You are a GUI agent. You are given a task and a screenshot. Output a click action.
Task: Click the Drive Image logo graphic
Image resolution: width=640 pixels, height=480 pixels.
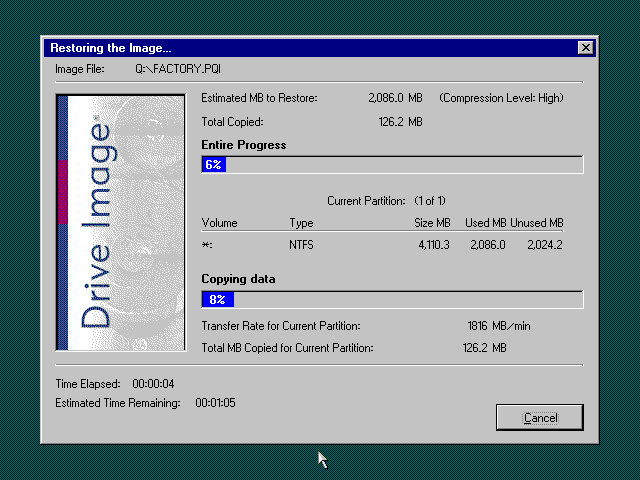121,222
